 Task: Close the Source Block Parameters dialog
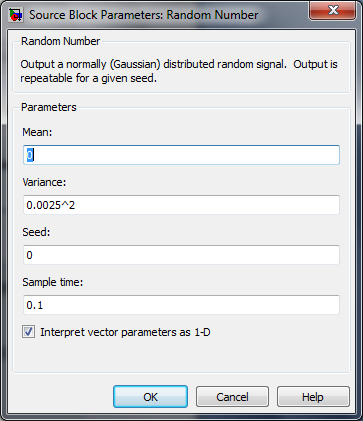(332, 10)
